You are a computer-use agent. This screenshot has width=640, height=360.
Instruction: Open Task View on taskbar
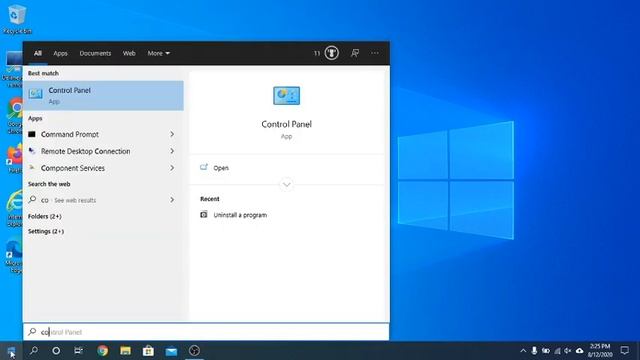78,351
